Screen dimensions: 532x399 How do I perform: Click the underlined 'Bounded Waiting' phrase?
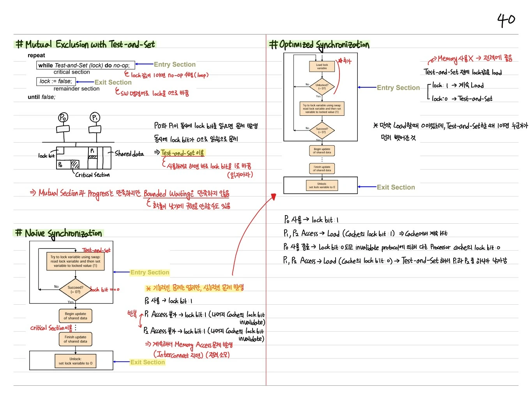(x=166, y=194)
